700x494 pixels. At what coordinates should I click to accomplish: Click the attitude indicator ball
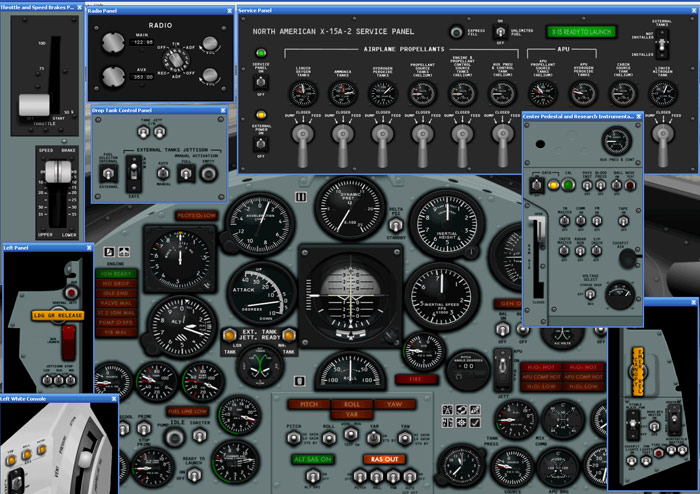coord(348,294)
